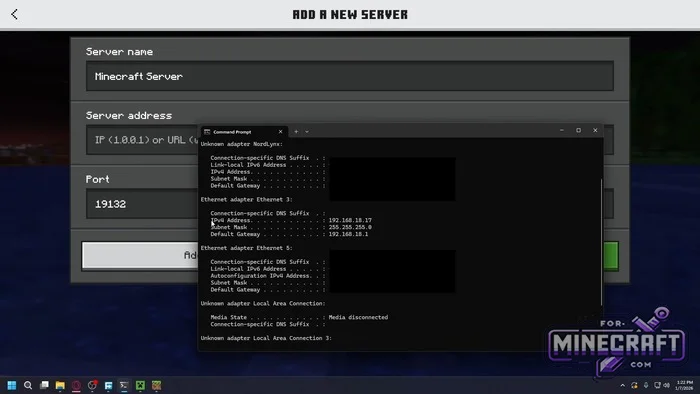
Task: Open the round icon with red badge on taskbar
Action: [92, 385]
